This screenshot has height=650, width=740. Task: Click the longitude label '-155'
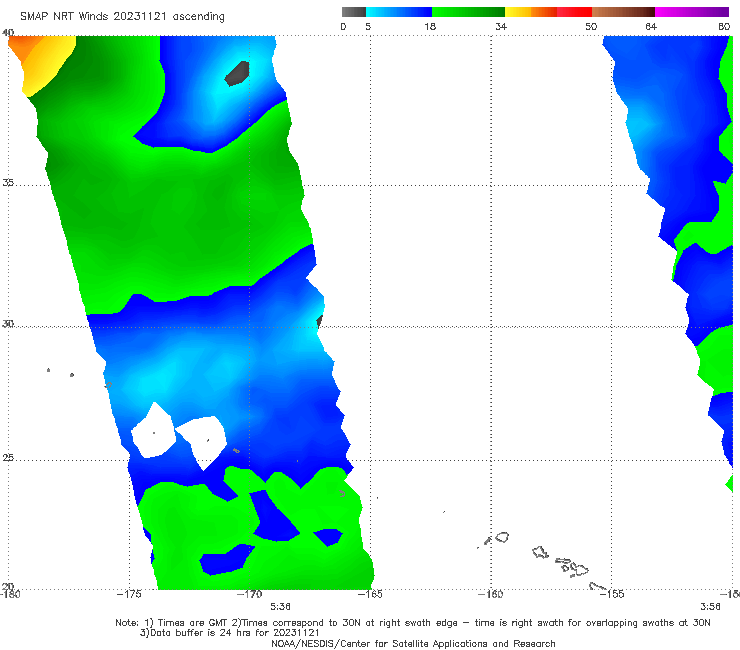click(x=611, y=594)
